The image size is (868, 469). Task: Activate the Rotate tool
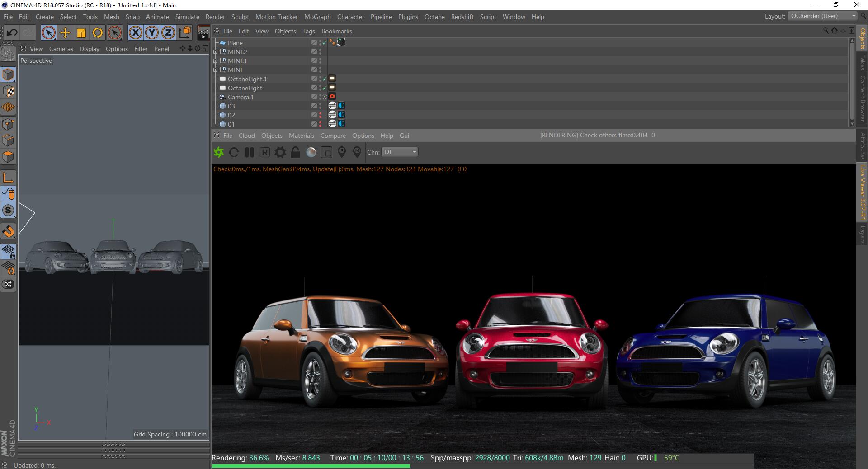(98, 33)
